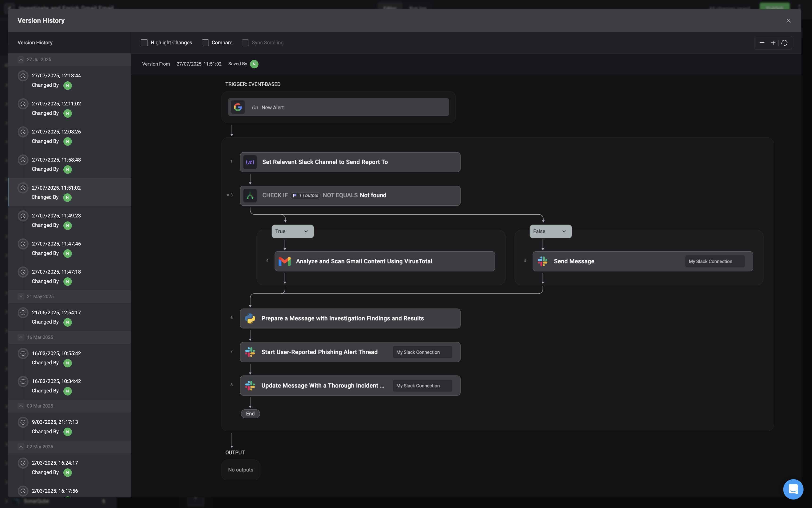
Task: Click the variable icon on step 1
Action: (250, 162)
